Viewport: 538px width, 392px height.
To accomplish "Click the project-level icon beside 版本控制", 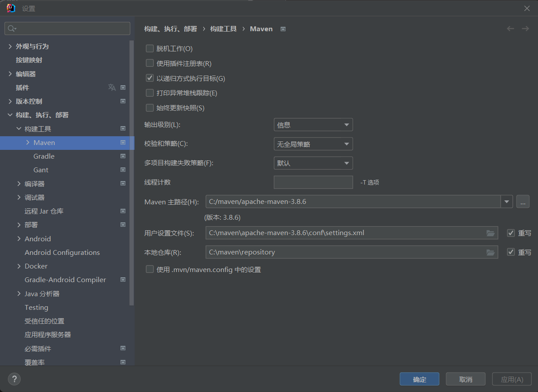I will point(123,101).
